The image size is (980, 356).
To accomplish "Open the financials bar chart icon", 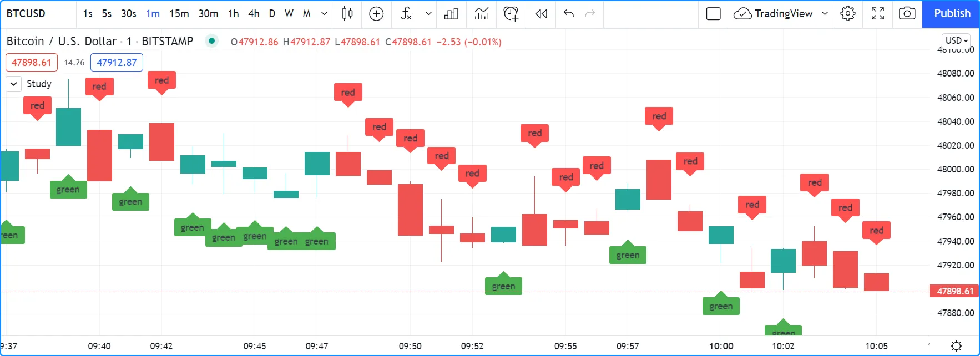I will [451, 13].
